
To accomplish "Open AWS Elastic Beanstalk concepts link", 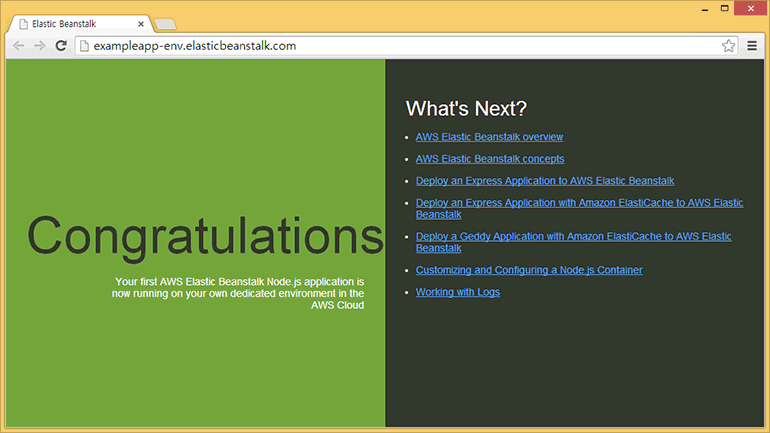I will coord(490,159).
